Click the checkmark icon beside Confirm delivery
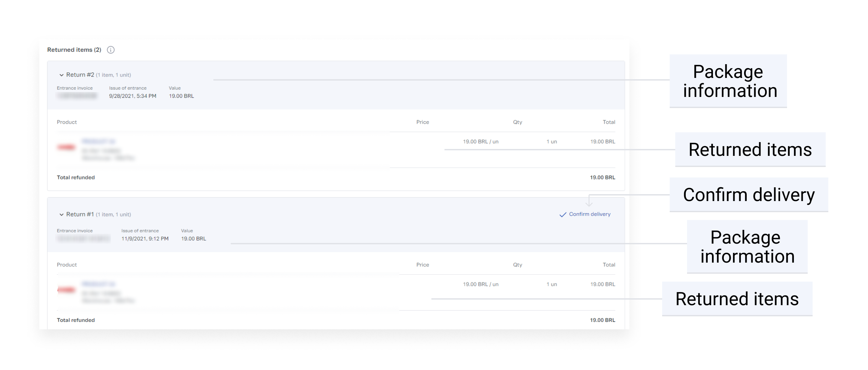The width and height of the screenshot is (868, 370). pos(562,214)
